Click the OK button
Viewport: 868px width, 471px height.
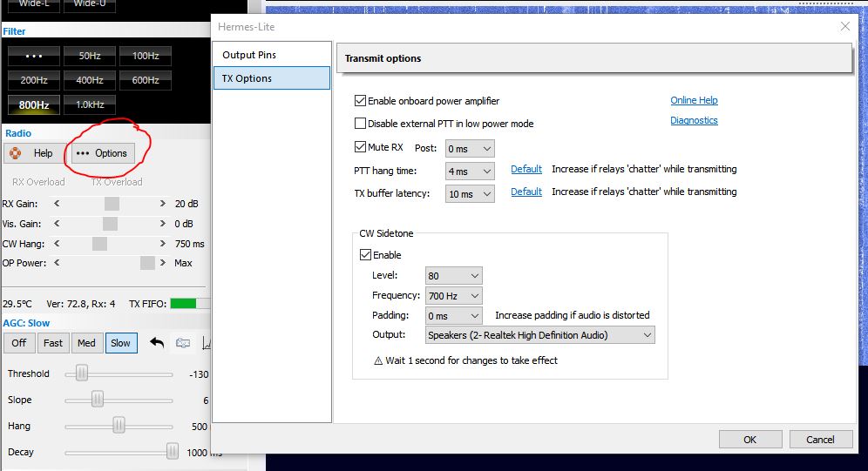(x=749, y=440)
